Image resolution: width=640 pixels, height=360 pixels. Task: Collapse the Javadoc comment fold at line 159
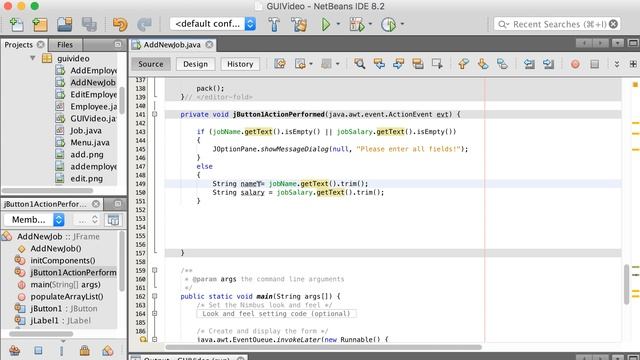[x=155, y=270]
